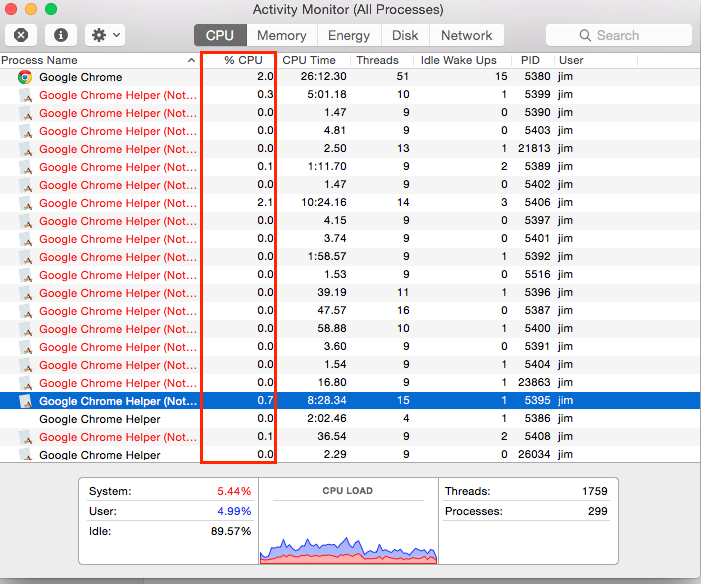Viewport: 701px width, 584px height.
Task: Click the CPU Time value 8:28.34
Action: pyautogui.click(x=327, y=400)
